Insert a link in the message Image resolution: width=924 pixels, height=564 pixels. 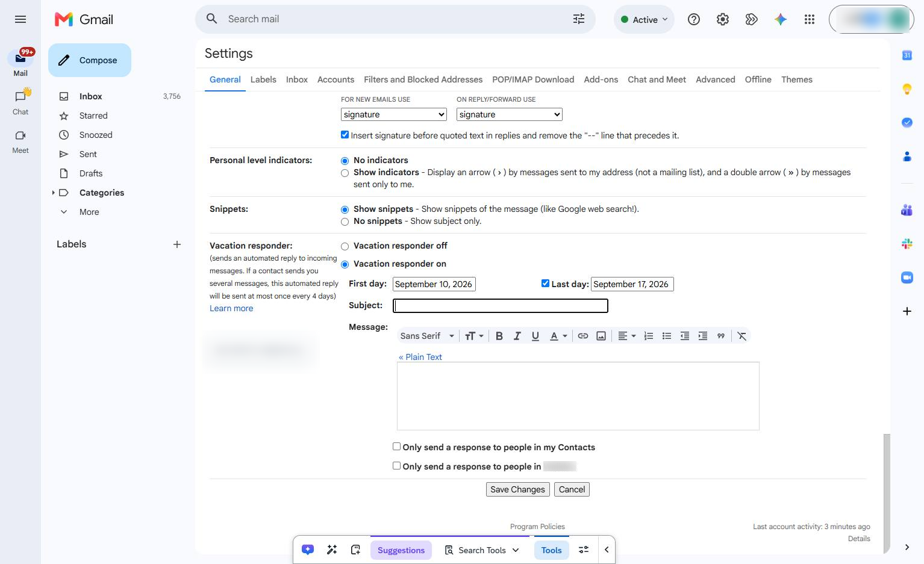pyautogui.click(x=582, y=336)
